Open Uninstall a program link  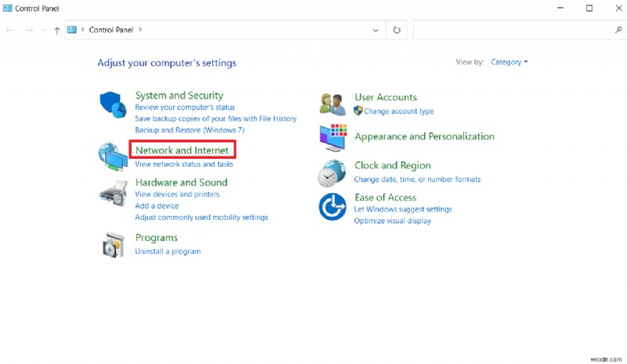168,251
